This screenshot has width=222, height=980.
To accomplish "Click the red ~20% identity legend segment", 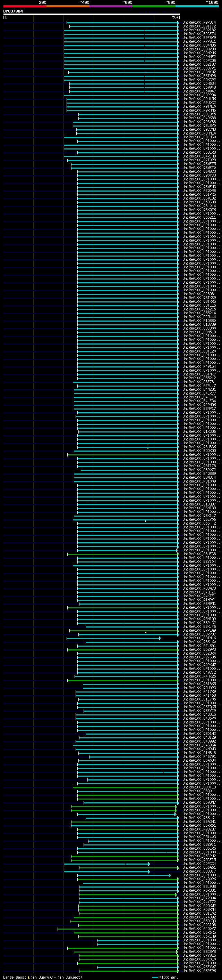I will point(25,6).
